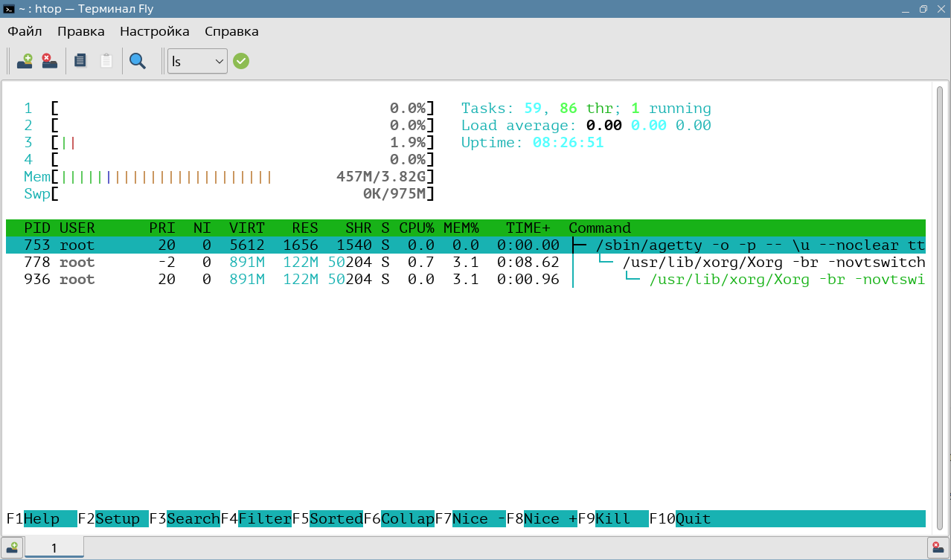
Task: Open the 'ls' command dropdown
Action: [x=197, y=61]
